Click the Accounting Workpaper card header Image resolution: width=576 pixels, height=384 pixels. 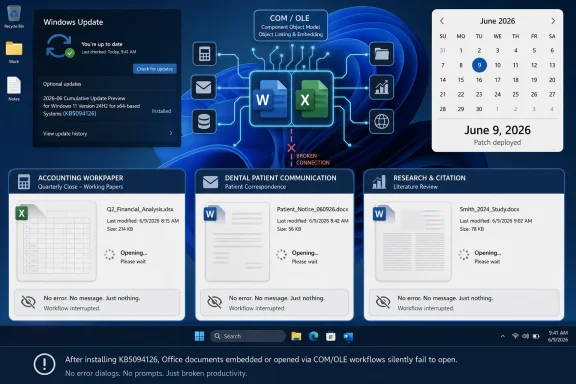click(x=97, y=182)
